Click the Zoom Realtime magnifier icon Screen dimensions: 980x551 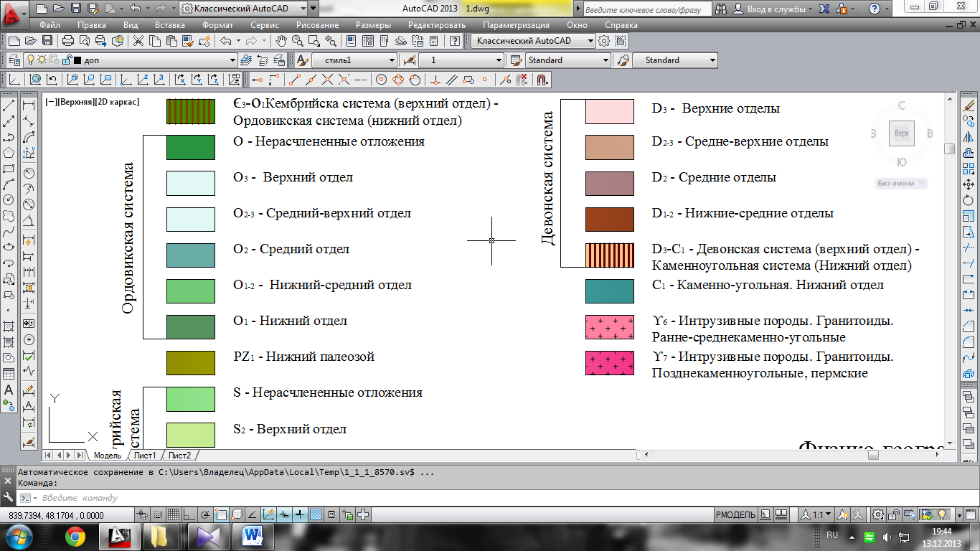click(299, 41)
